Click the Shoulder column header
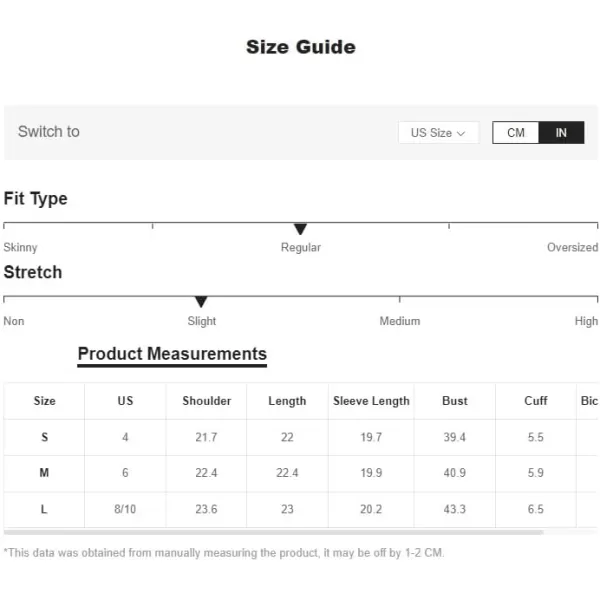This screenshot has height=600, width=600. [x=207, y=401]
